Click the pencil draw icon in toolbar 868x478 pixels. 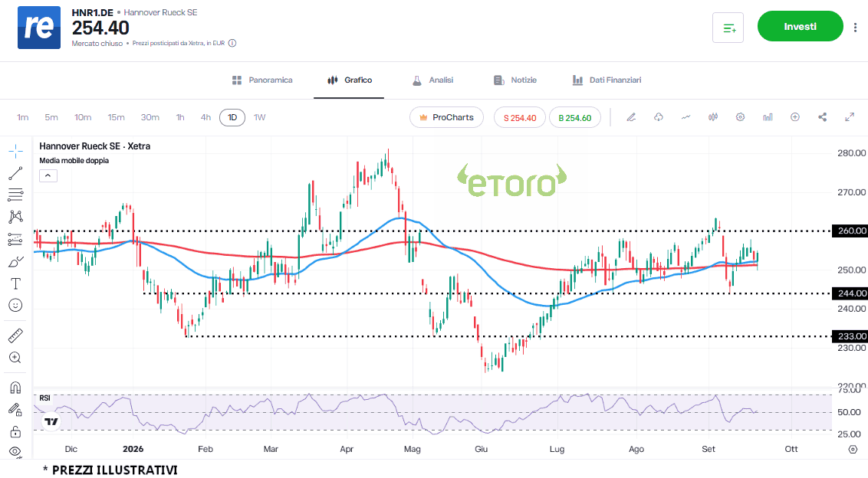click(631, 117)
